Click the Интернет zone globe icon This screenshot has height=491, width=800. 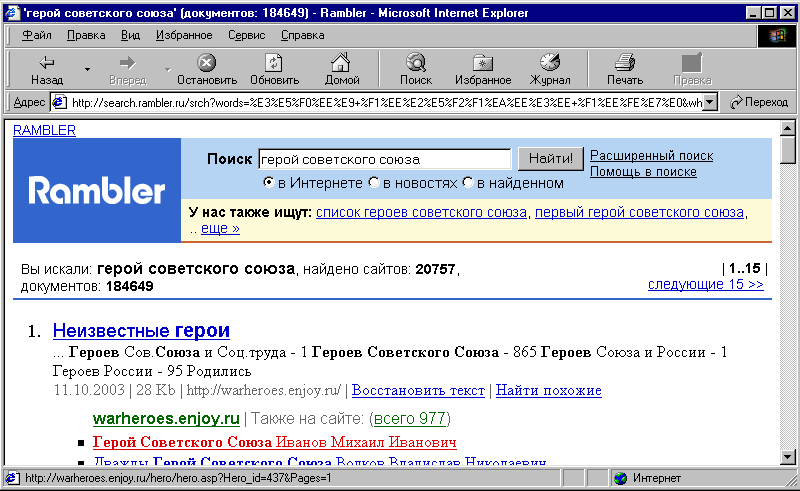tap(620, 478)
